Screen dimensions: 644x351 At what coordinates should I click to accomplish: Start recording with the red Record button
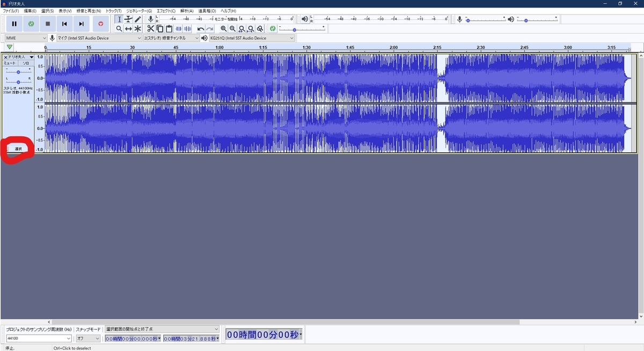100,24
